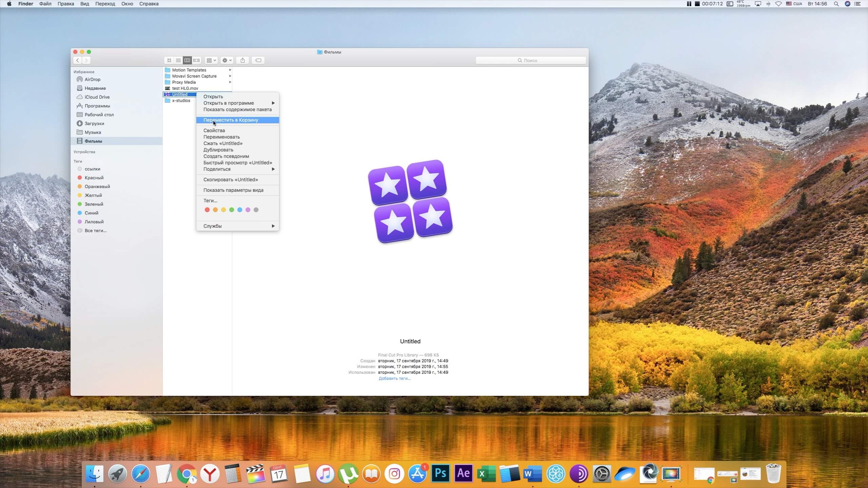Image resolution: width=868 pixels, height=488 pixels.
Task: Click the Edit Tags toolbar button
Action: [258, 60]
